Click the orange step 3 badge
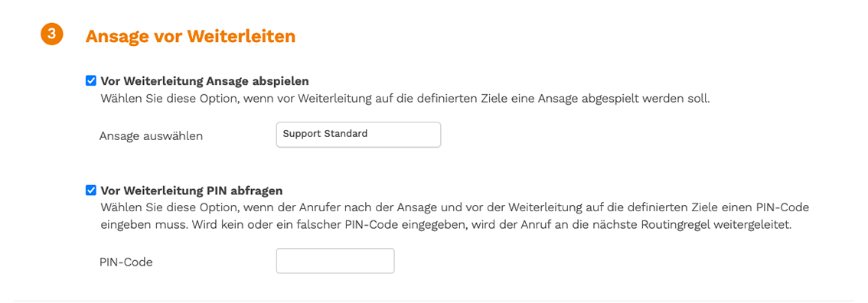This screenshot has width=868, height=303. tap(51, 34)
